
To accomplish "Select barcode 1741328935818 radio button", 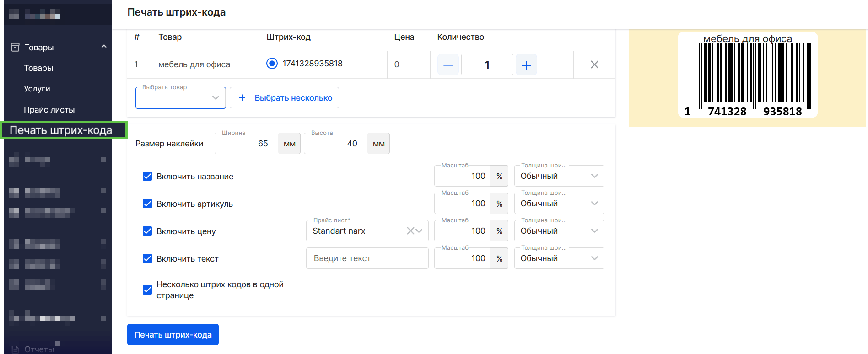I will pyautogui.click(x=272, y=64).
